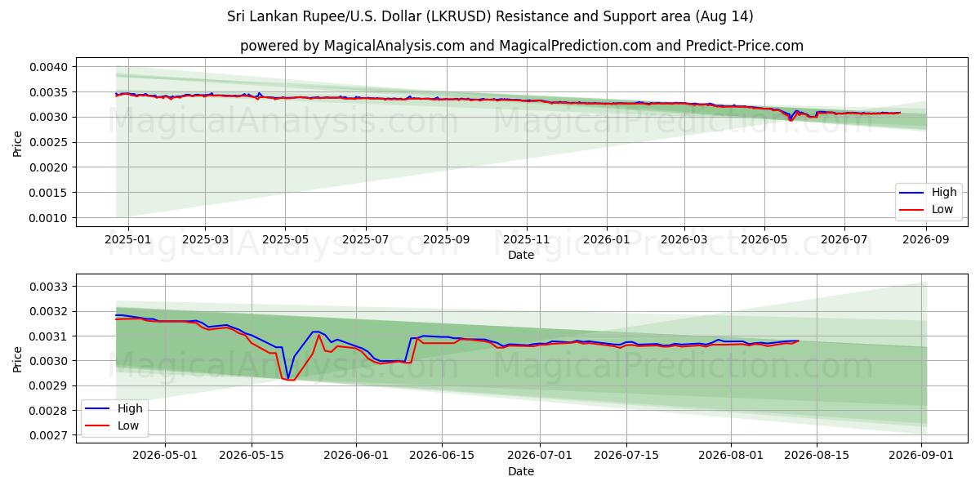
Task: Click the bottom chart x-axis label '2026-08-01'
Action: click(731, 457)
